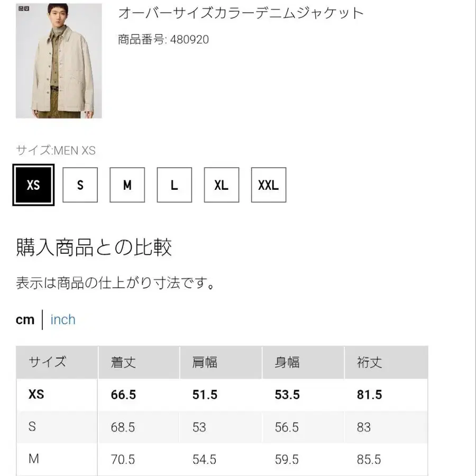This screenshot has height=476, width=476.
Task: Select size S button
Action: (80, 185)
